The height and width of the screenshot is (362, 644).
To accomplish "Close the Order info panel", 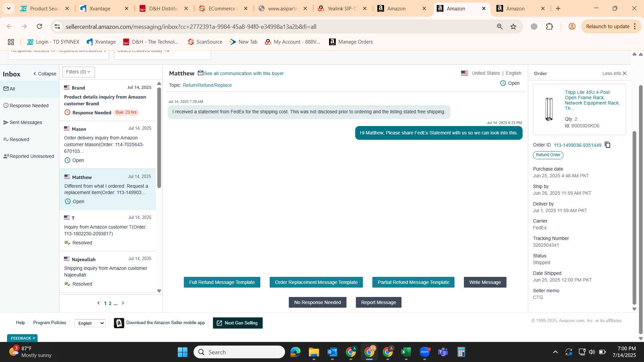I will tap(625, 73).
